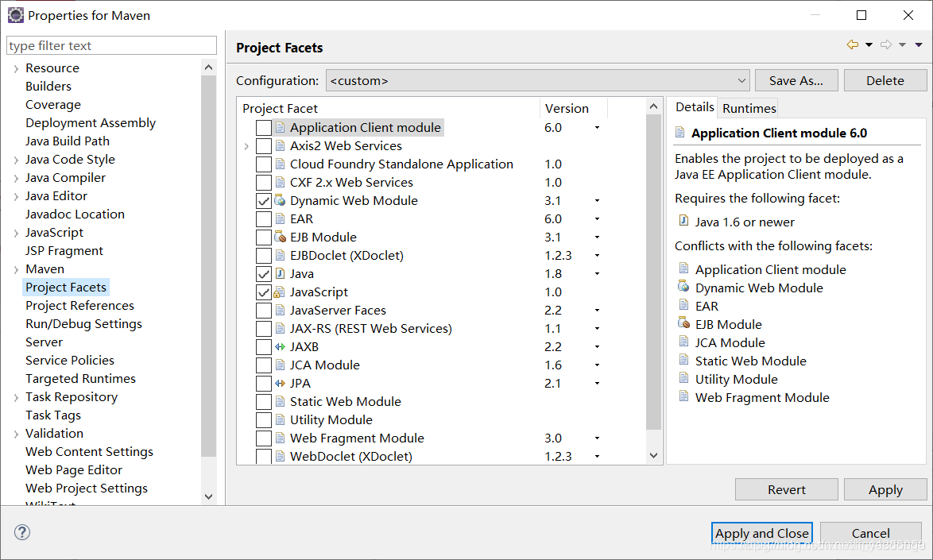Click the Utility Module conflict icon in Details
The width and height of the screenshot is (933, 560).
tap(683, 379)
